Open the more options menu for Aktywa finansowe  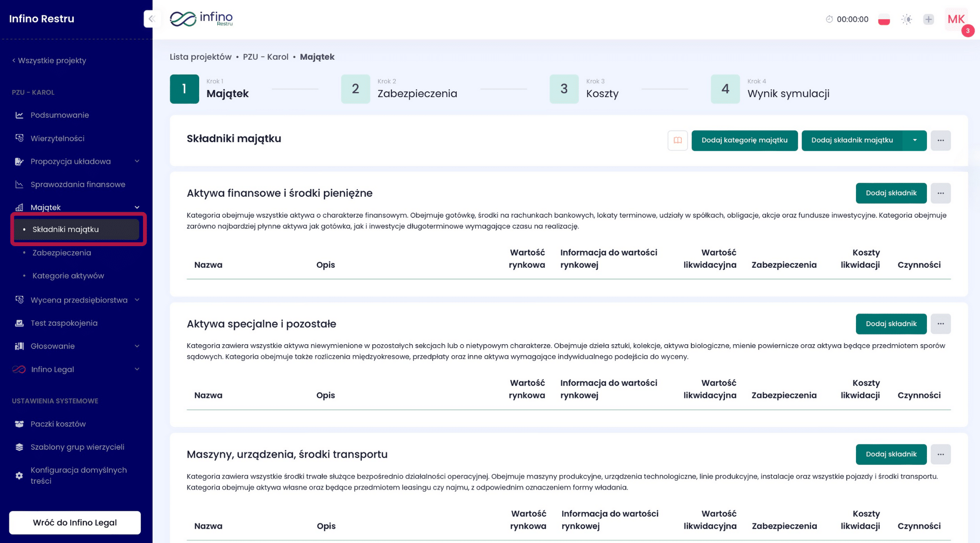(x=940, y=193)
